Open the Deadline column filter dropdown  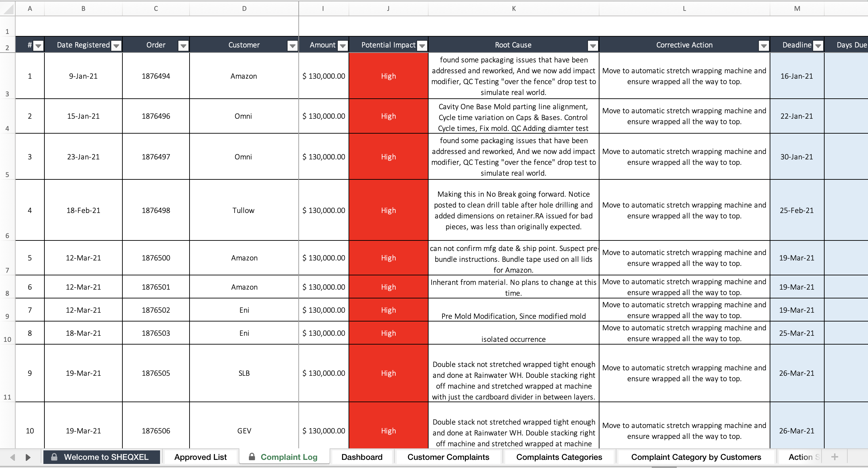point(818,45)
